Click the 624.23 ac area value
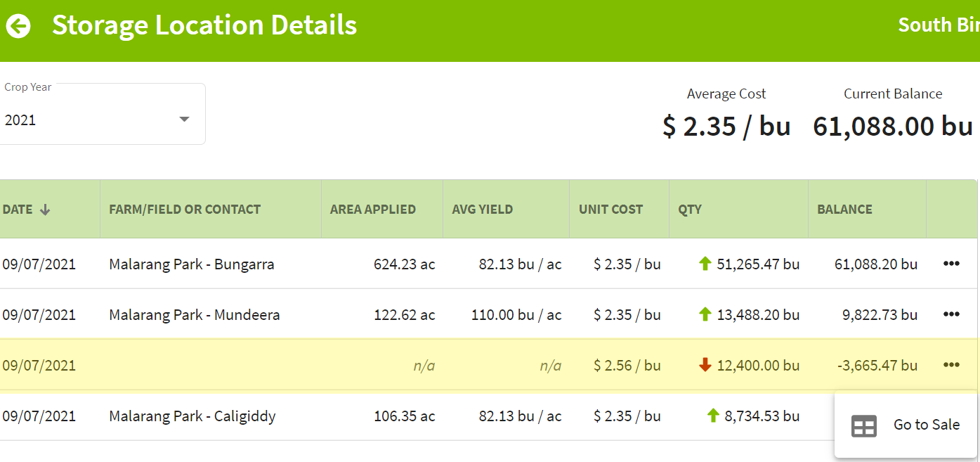 405,264
